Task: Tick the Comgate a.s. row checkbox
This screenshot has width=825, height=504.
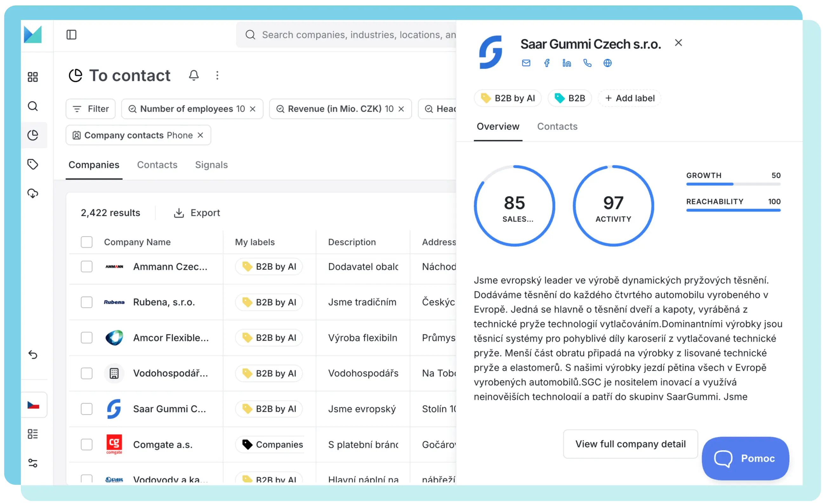Action: click(87, 444)
